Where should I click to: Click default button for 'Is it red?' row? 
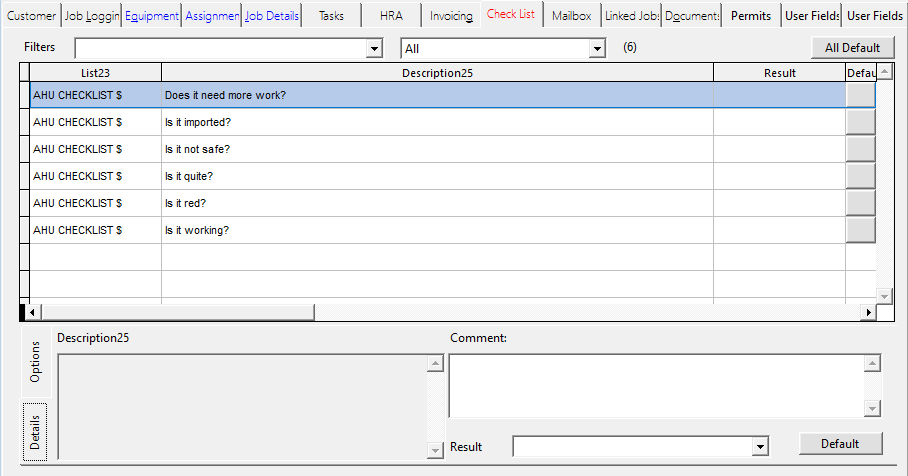click(860, 203)
